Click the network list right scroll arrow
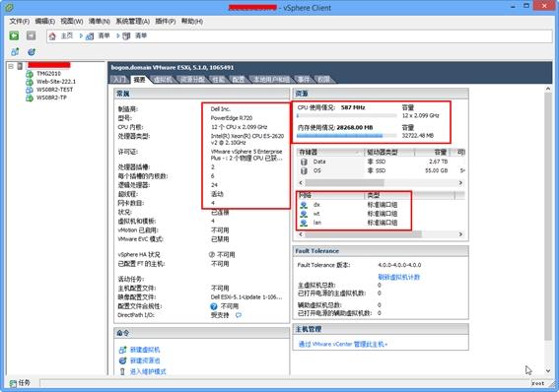Screen dimensions: 559x392 click(x=460, y=234)
